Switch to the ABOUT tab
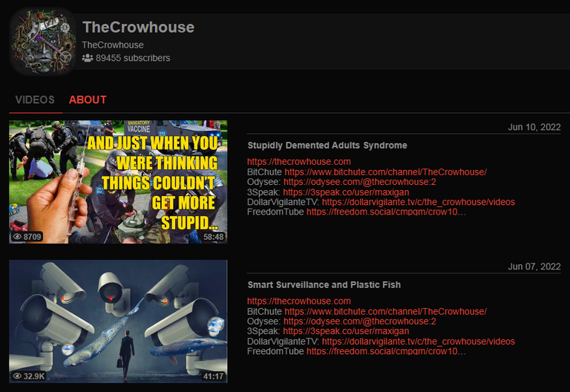Viewport: 570px width, 392px height. coord(88,99)
